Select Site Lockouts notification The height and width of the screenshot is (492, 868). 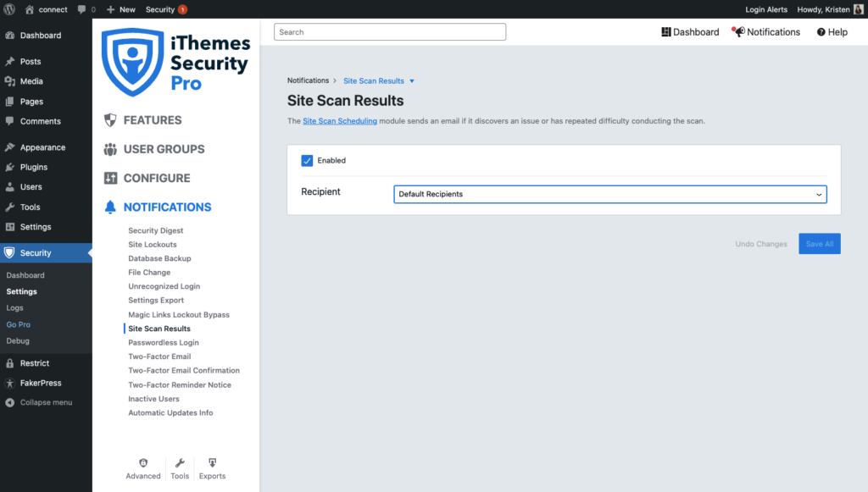coord(153,245)
